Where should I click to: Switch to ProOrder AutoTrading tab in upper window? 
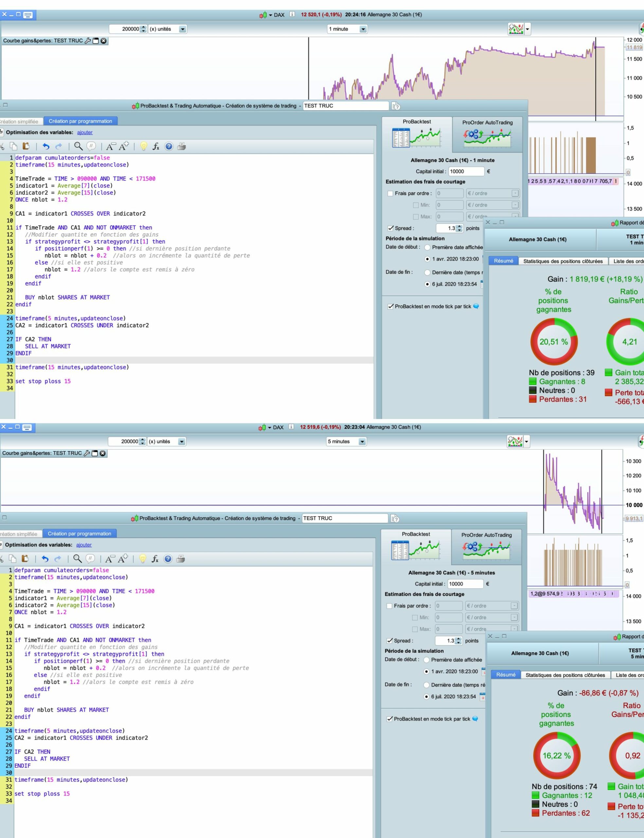(487, 134)
